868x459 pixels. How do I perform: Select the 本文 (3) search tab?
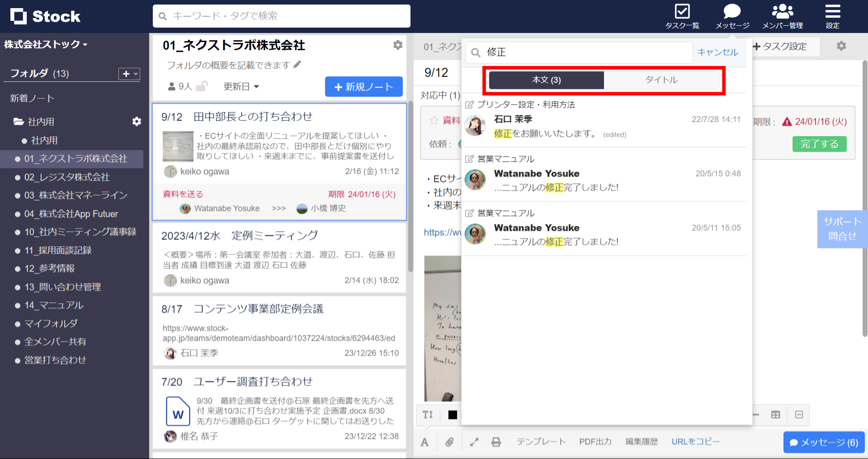pos(546,80)
